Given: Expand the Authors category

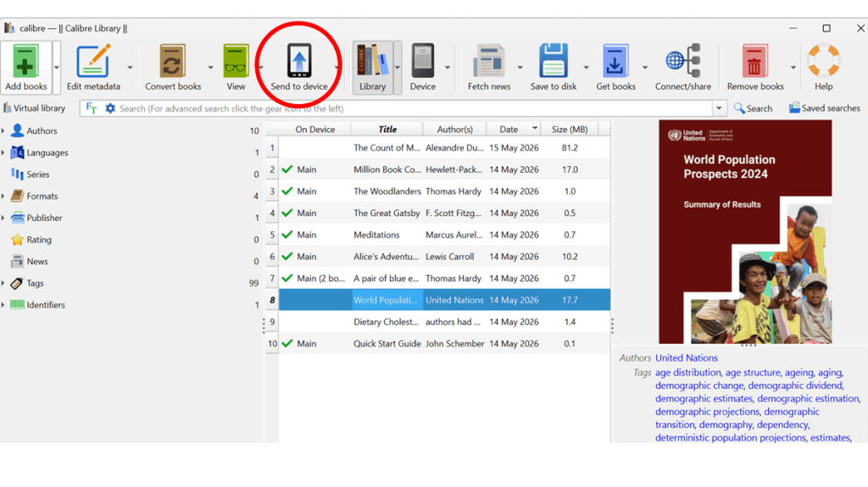Looking at the screenshot, I should pyautogui.click(x=3, y=130).
